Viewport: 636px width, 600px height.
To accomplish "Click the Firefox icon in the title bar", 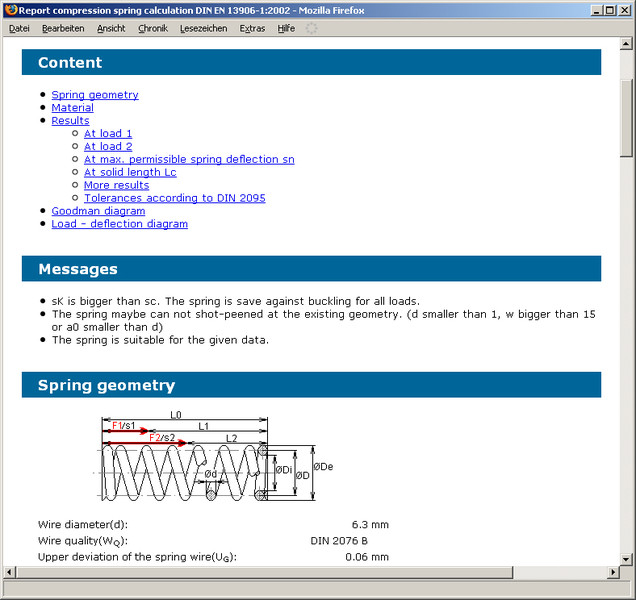I will click(11, 9).
